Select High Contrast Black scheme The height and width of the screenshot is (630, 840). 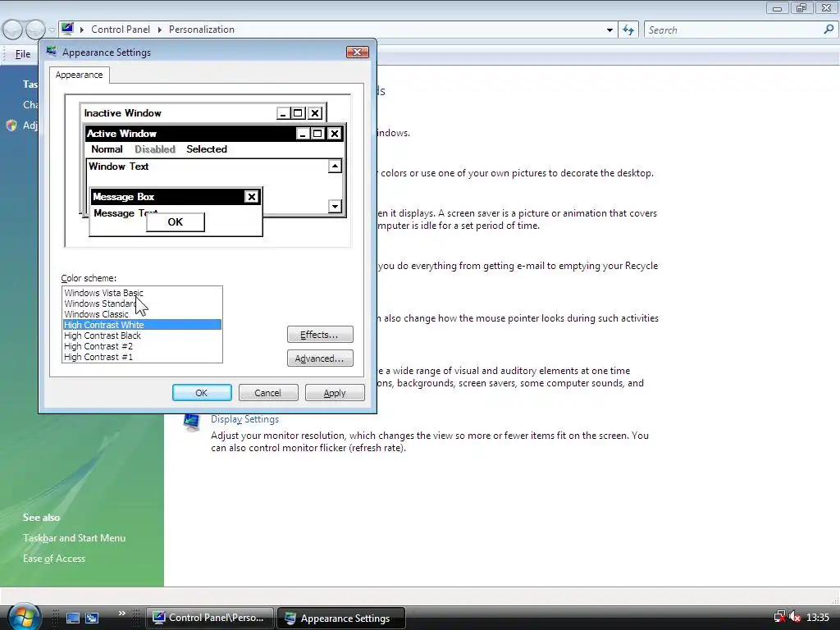(103, 336)
